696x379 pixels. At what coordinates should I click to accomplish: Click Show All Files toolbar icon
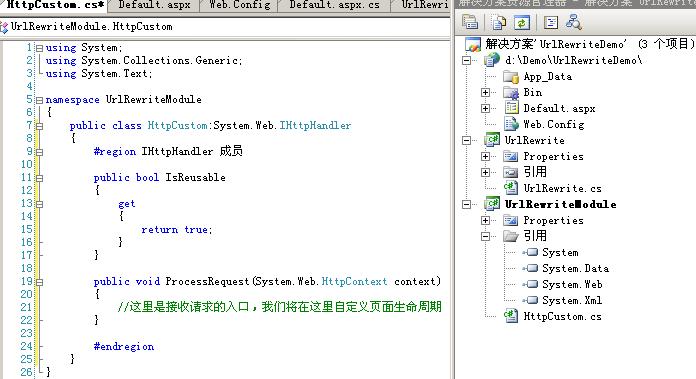pos(498,22)
